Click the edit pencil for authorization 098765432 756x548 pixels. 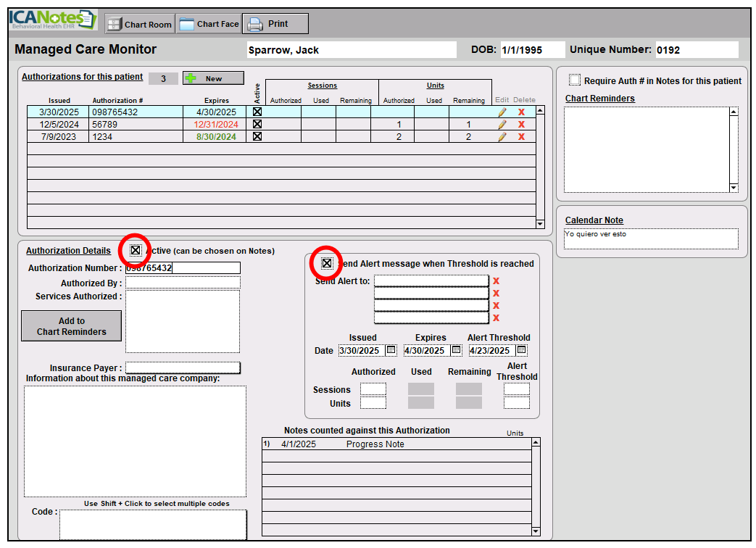(x=502, y=112)
